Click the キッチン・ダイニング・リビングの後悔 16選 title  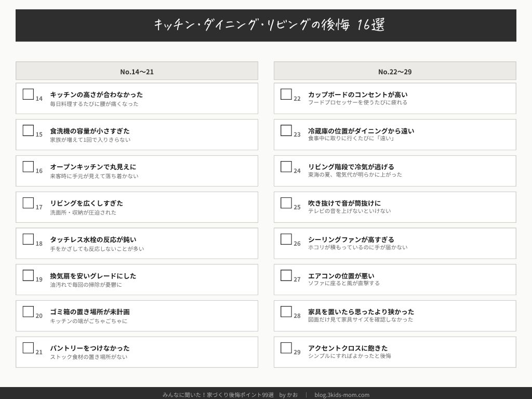coord(269,25)
